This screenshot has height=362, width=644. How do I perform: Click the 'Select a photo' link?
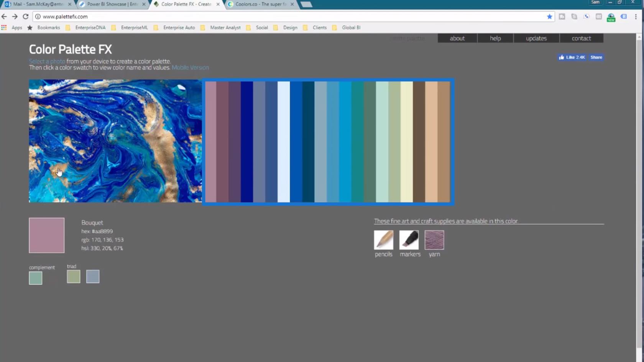pos(47,61)
